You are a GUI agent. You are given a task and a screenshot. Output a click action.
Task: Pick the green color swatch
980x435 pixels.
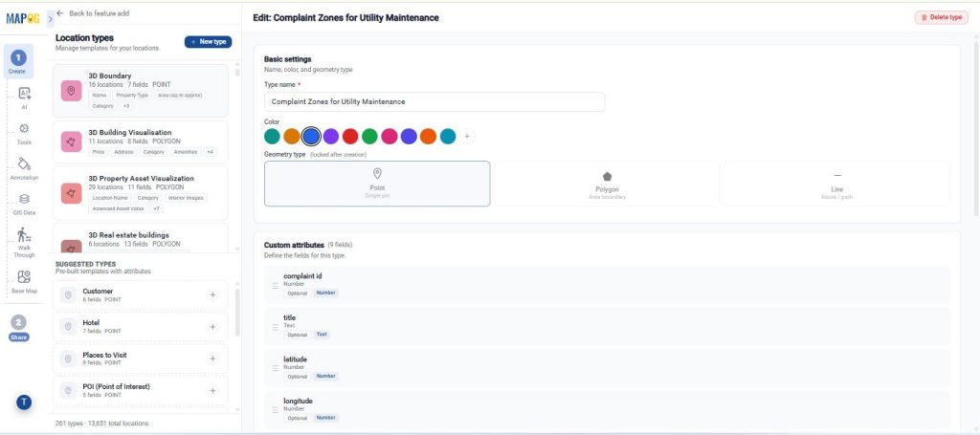tap(369, 136)
